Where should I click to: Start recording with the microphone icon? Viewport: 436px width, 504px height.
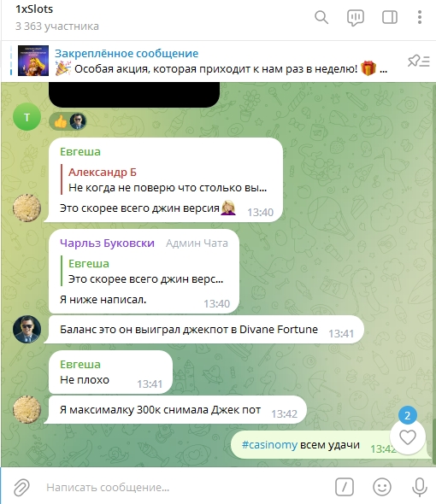tap(420, 487)
